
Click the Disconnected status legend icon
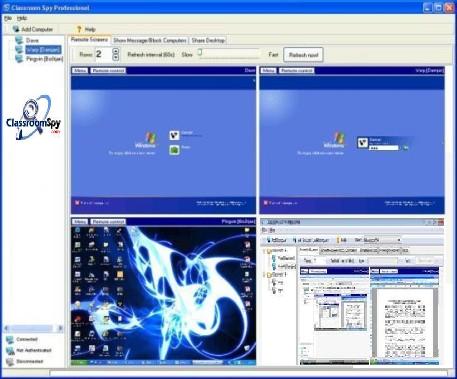pyautogui.click(x=10, y=362)
